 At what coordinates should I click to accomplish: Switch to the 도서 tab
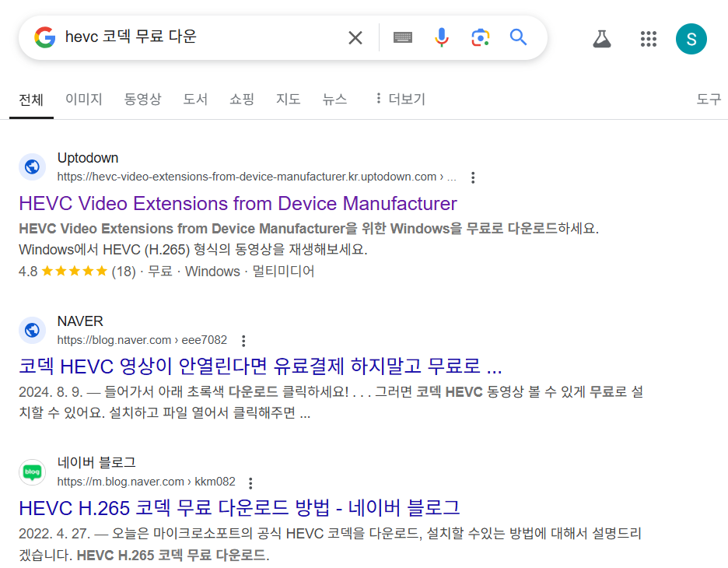pos(195,99)
